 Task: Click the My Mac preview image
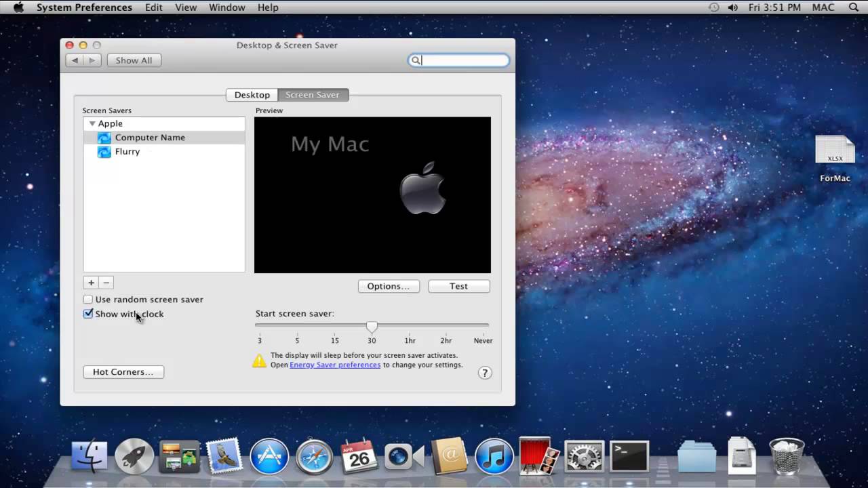[372, 195]
